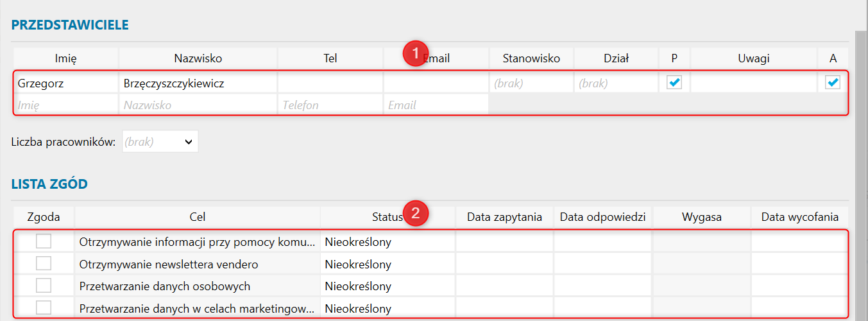Image resolution: width=868 pixels, height=321 pixels.
Task: Sort by the Nazwisko column header
Action: (198, 58)
